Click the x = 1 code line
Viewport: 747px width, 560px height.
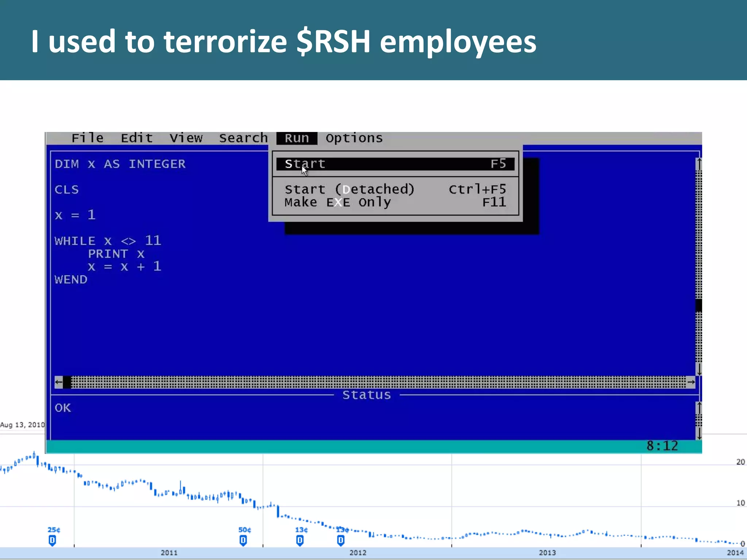pos(75,215)
